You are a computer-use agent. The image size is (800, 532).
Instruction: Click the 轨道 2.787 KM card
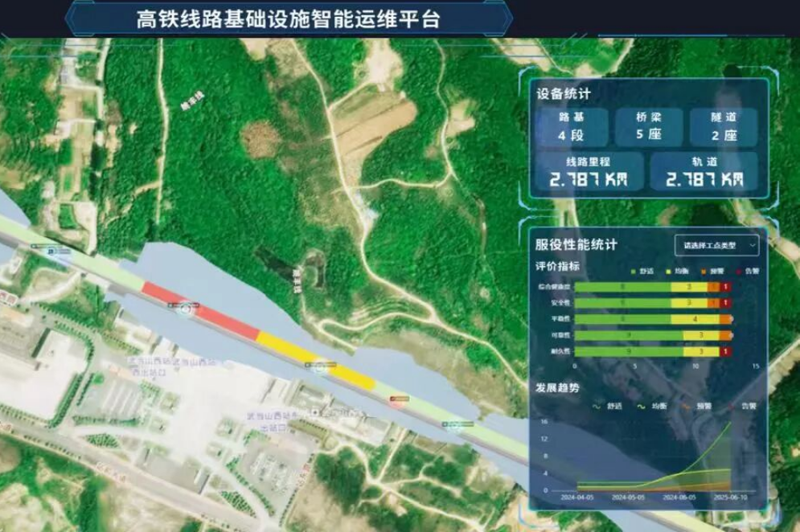click(x=704, y=173)
